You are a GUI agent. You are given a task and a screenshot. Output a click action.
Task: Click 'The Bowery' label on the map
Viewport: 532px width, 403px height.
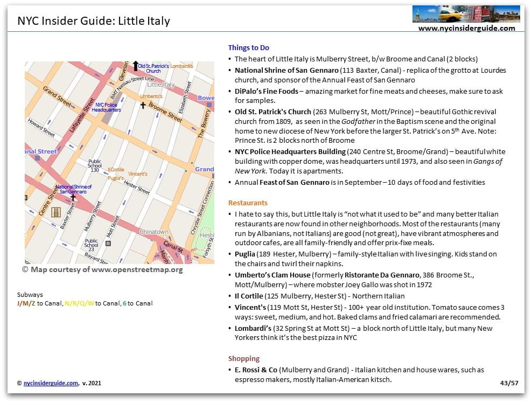click(204, 123)
